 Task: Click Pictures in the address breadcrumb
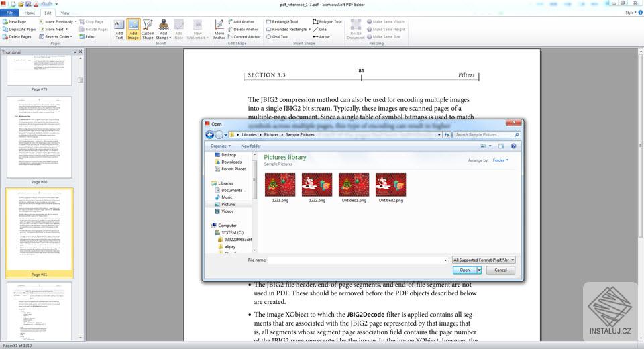(271, 134)
